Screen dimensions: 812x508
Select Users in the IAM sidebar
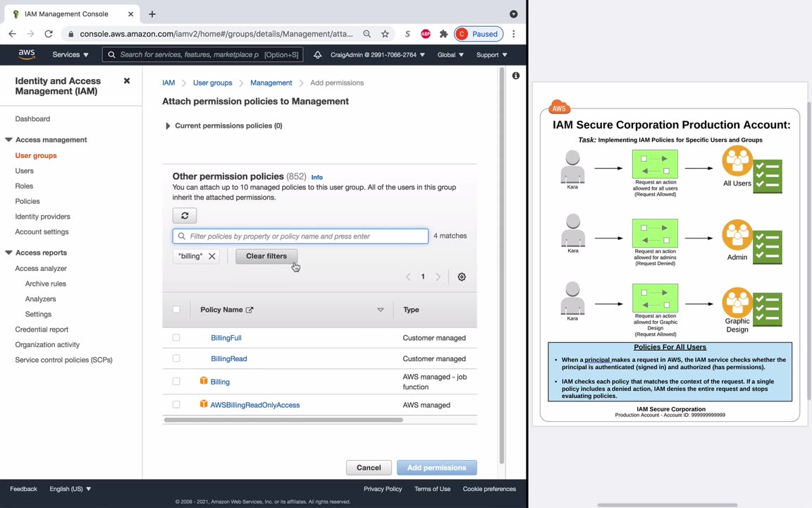click(x=25, y=171)
